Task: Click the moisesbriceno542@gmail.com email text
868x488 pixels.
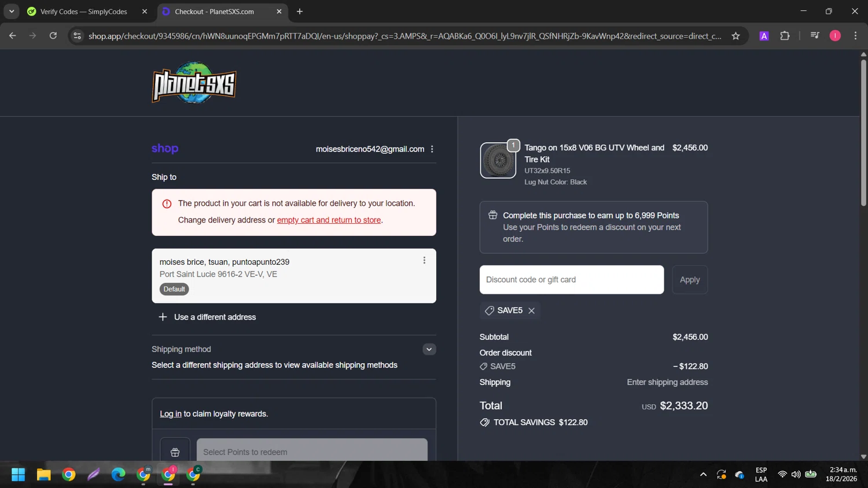Action: [370, 149]
